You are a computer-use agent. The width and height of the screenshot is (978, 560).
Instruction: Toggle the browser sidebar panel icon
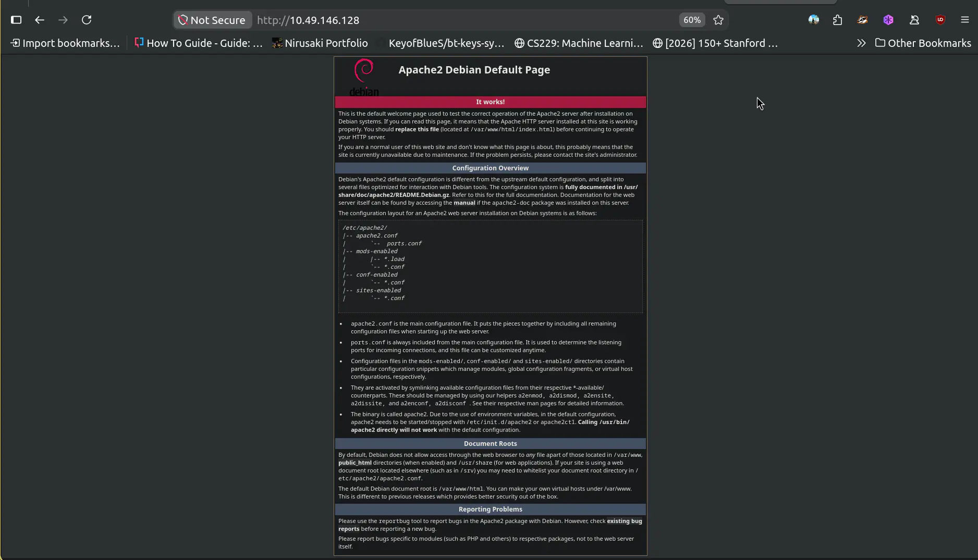(16, 20)
